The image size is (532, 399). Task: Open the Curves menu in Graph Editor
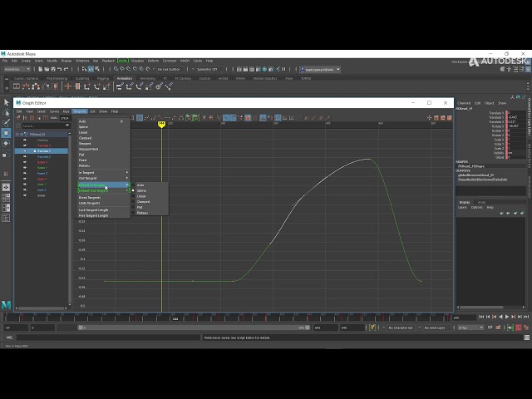pos(54,111)
